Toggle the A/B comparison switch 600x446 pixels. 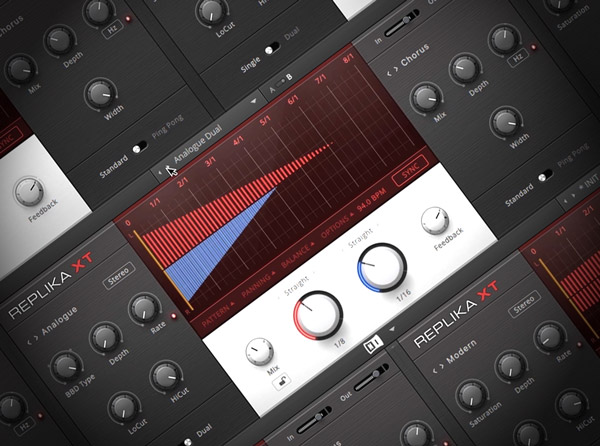coord(280,81)
